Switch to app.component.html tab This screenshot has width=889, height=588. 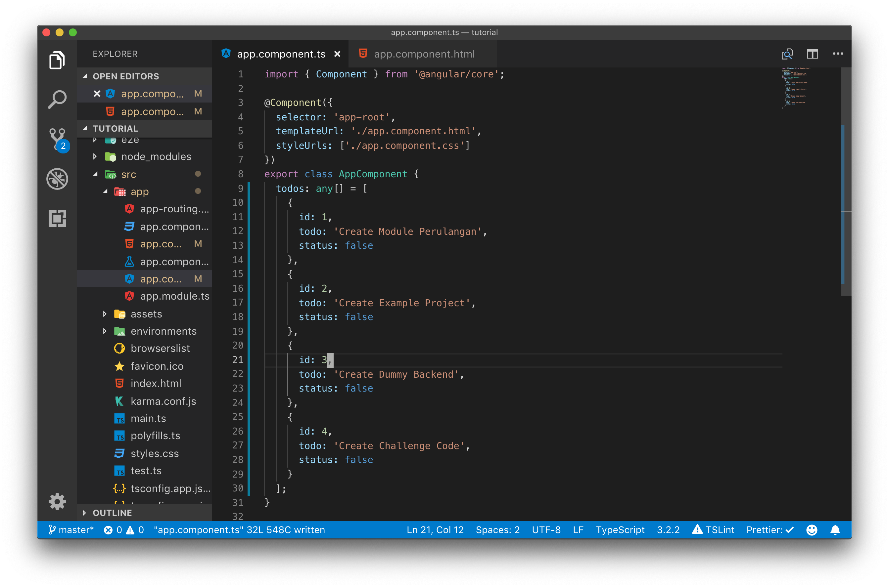point(422,54)
